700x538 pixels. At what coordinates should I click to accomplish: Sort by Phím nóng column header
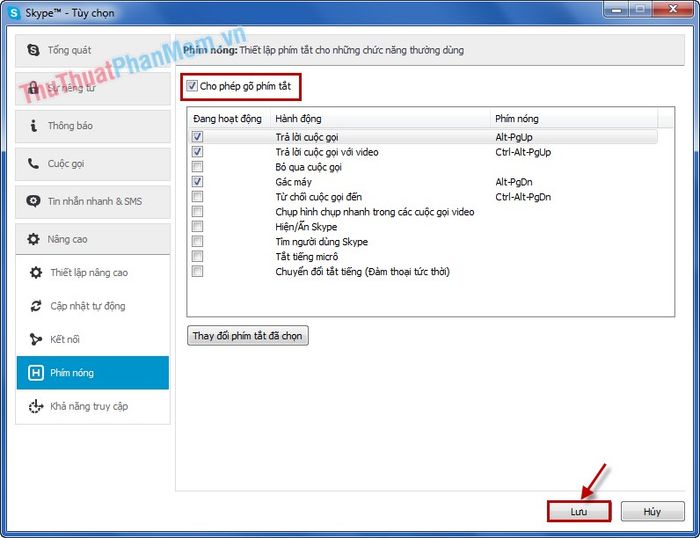coord(574,119)
